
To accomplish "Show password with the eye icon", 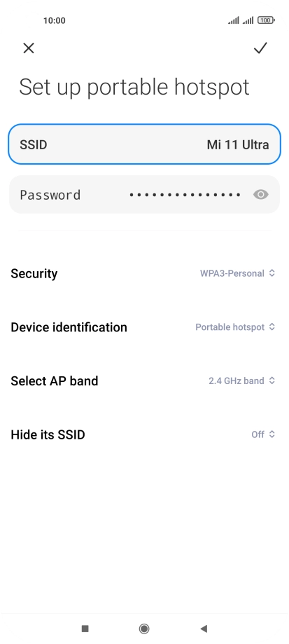I will (x=261, y=194).
